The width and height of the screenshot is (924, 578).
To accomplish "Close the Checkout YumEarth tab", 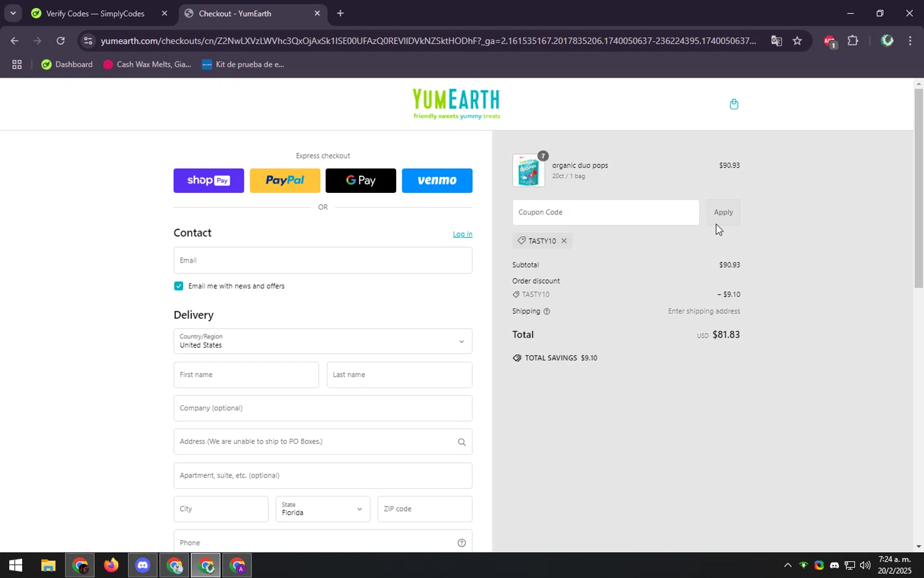I will click(317, 13).
